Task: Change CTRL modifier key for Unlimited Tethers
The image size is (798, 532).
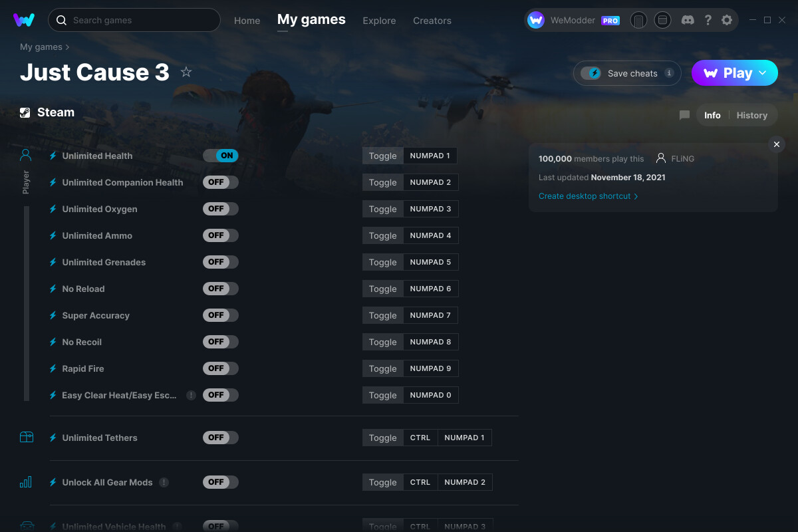Action: coord(420,438)
